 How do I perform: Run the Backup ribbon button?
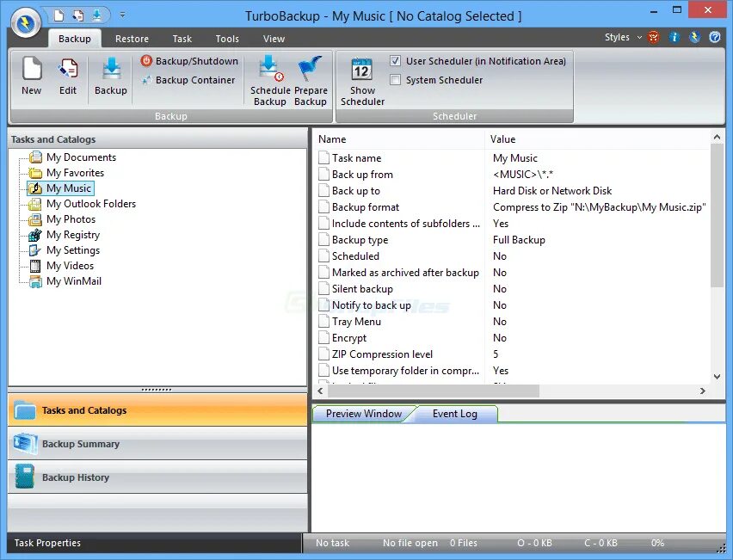(x=111, y=77)
